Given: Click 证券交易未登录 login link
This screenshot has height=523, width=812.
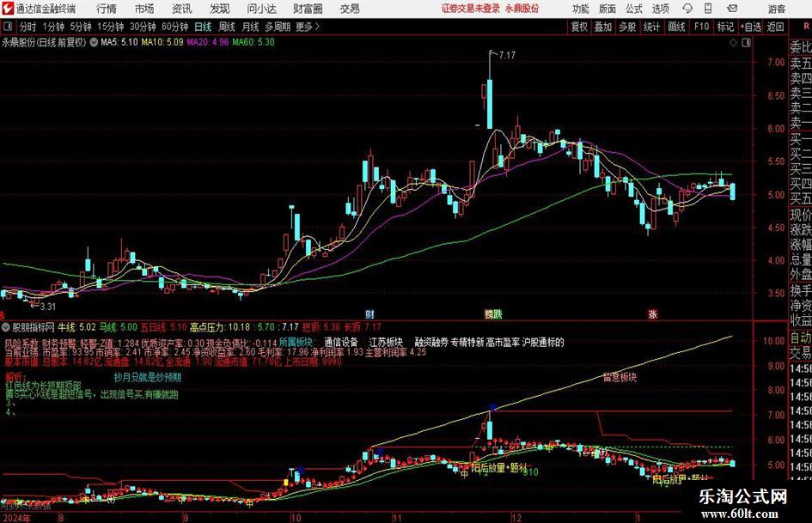Looking at the screenshot, I should 471,9.
